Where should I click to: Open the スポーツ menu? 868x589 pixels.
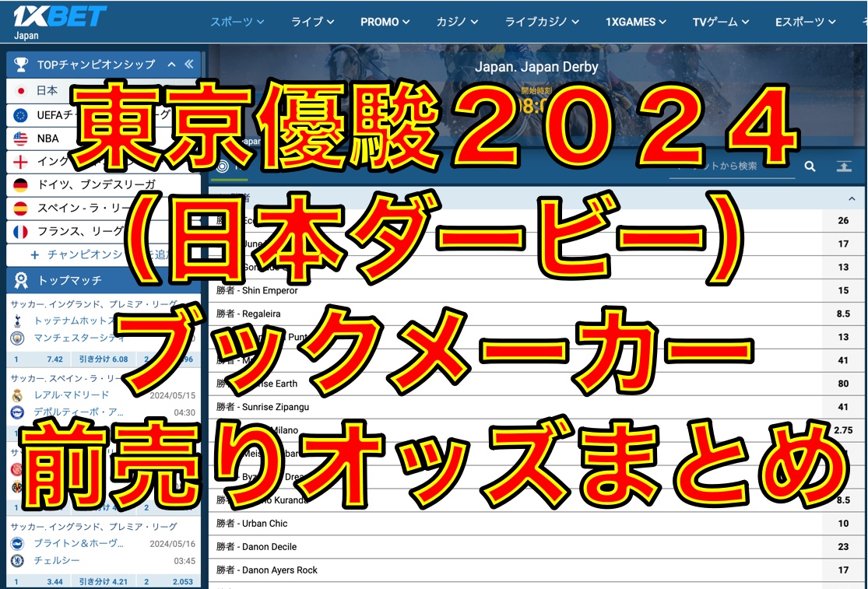[237, 22]
